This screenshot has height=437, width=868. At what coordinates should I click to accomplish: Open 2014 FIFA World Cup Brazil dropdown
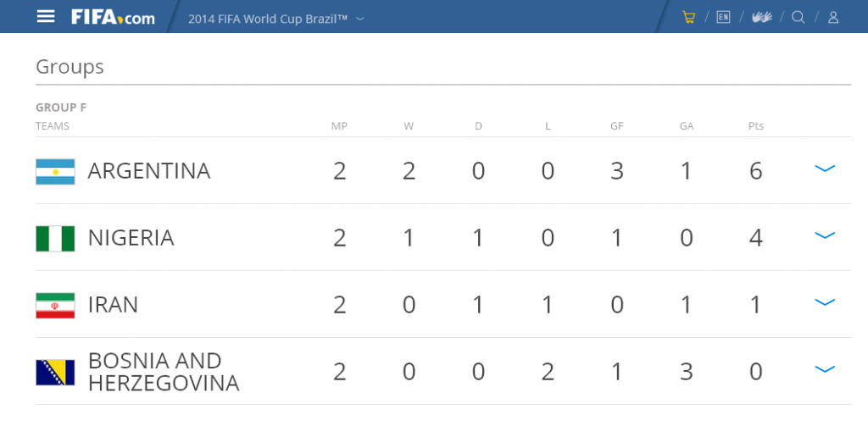coord(275,19)
